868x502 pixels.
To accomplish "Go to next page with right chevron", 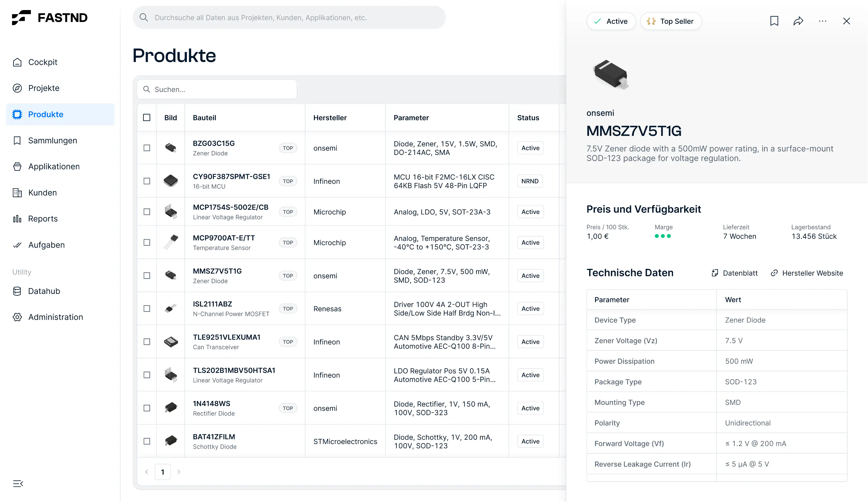I will click(179, 472).
